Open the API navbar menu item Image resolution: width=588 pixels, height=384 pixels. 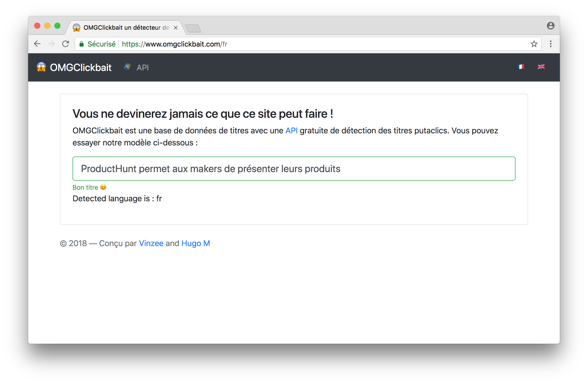(142, 68)
